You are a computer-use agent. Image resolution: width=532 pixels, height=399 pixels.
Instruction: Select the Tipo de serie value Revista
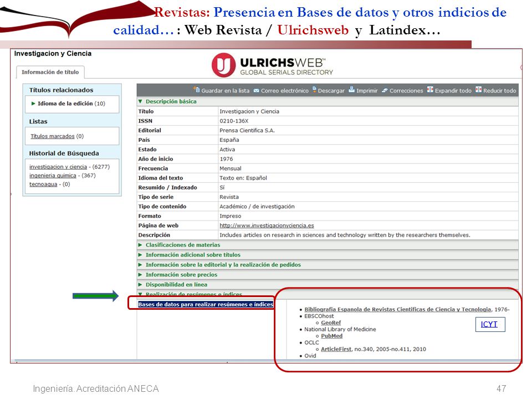229,197
